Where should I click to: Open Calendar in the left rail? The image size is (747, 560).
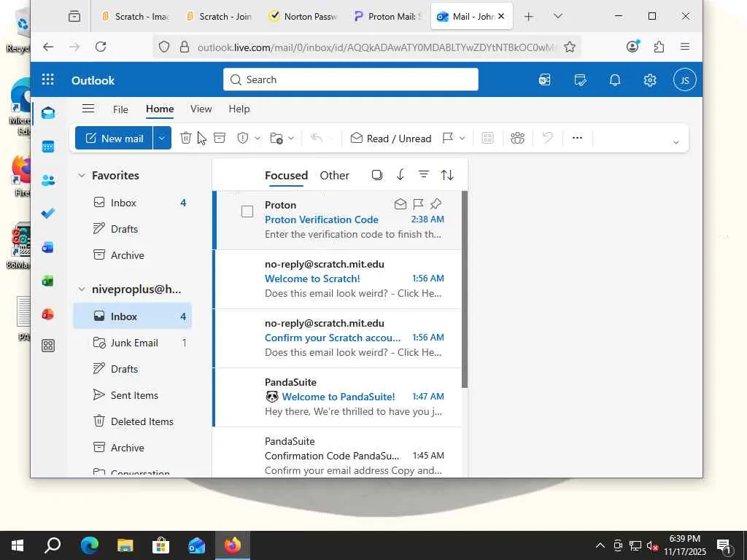coord(47,146)
